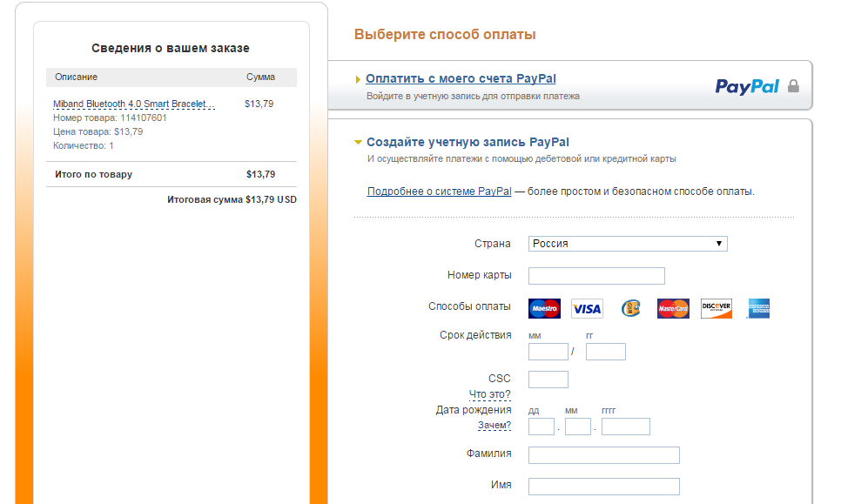Click the Описание column header

point(76,77)
